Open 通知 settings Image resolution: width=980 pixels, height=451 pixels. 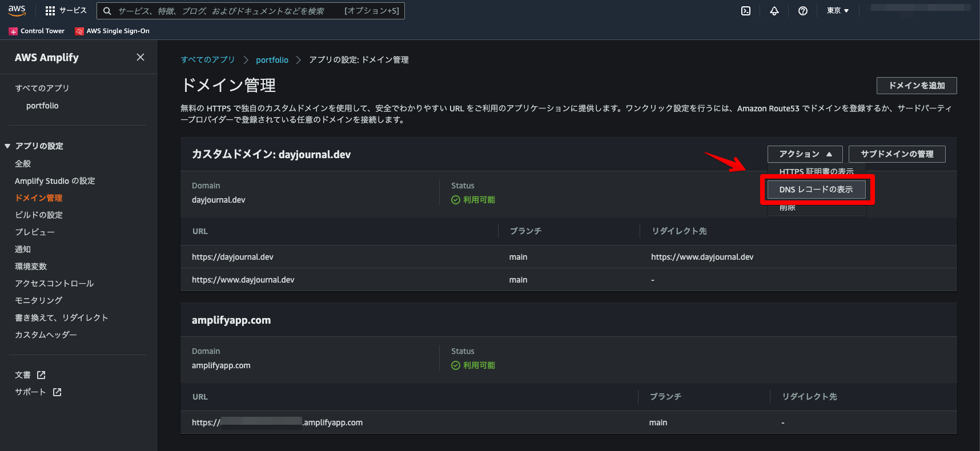click(23, 249)
